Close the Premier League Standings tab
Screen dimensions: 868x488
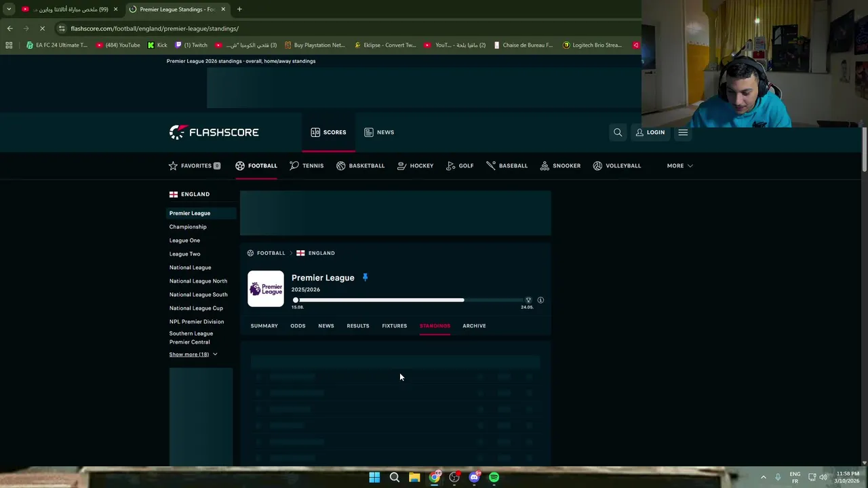pyautogui.click(x=223, y=9)
